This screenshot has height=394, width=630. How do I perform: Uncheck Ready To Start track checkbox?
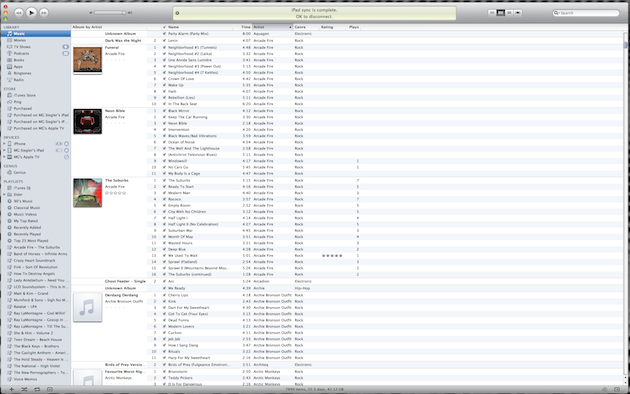(164, 187)
